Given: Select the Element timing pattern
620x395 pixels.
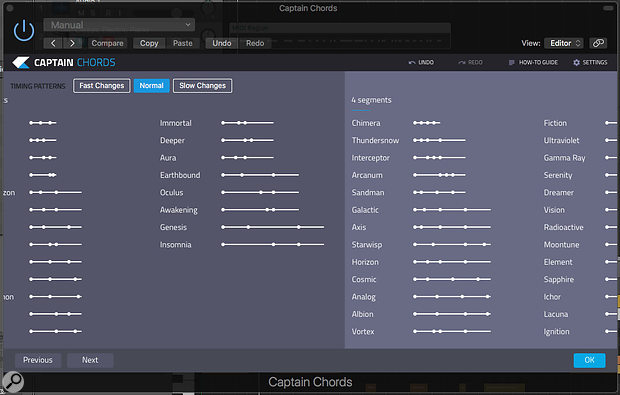Looking at the screenshot, I should [x=558, y=262].
